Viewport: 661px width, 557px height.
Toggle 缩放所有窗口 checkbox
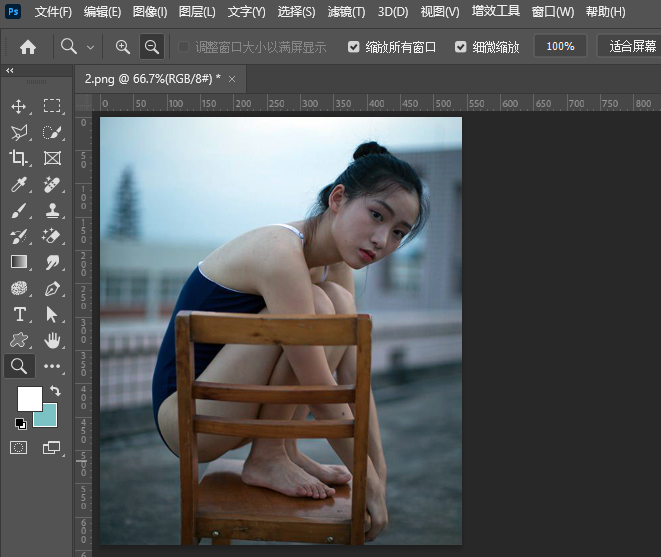[x=353, y=47]
